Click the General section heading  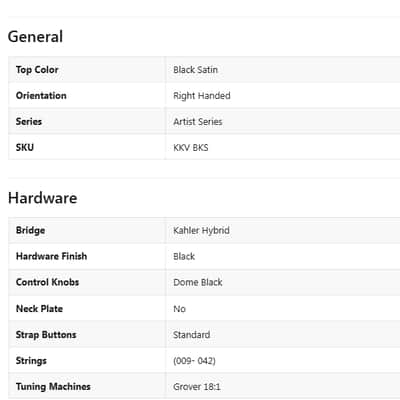35,37
